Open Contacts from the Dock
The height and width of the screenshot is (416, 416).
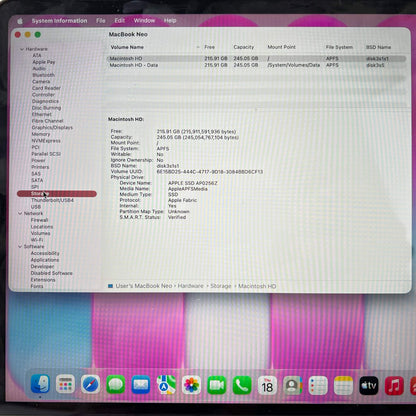pos(293,385)
